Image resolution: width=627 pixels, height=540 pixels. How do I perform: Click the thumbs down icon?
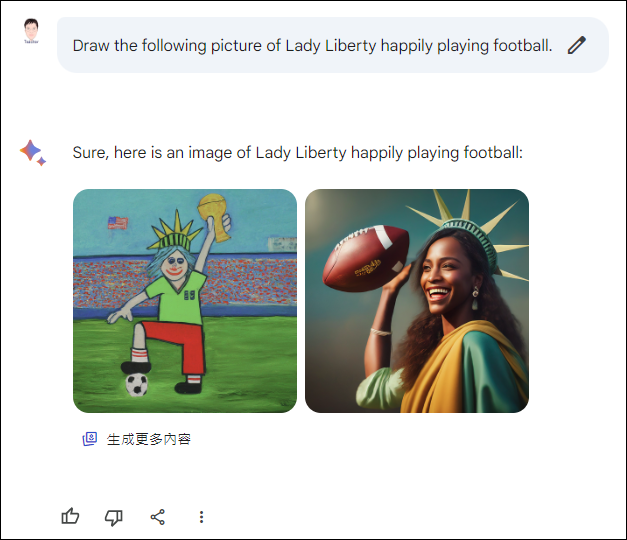114,517
